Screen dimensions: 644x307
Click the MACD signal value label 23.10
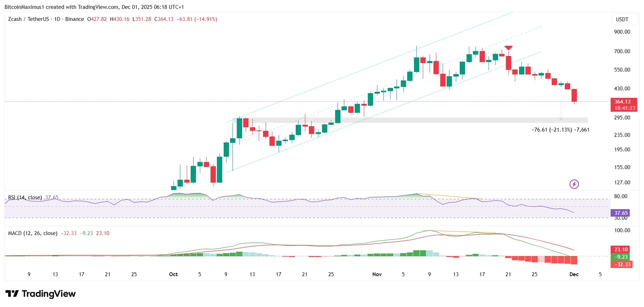[621, 250]
